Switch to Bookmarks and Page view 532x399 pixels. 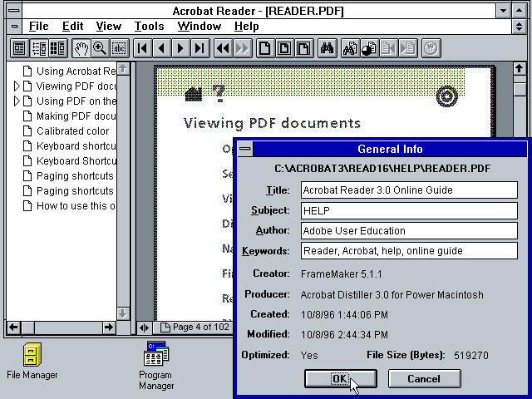pos(39,48)
